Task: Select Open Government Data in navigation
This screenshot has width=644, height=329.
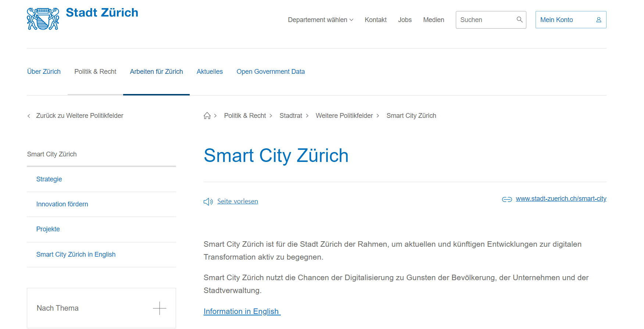Action: [x=271, y=72]
